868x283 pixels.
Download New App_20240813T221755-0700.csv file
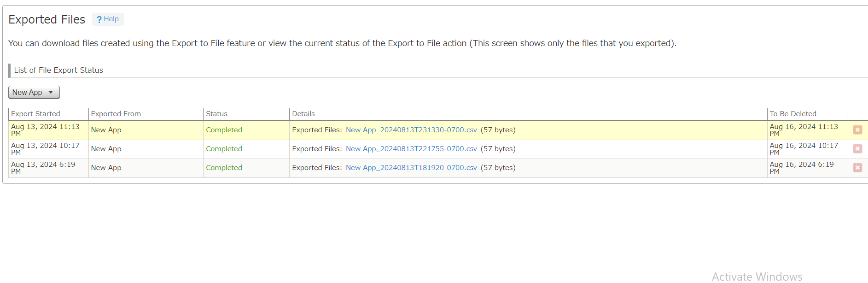411,149
